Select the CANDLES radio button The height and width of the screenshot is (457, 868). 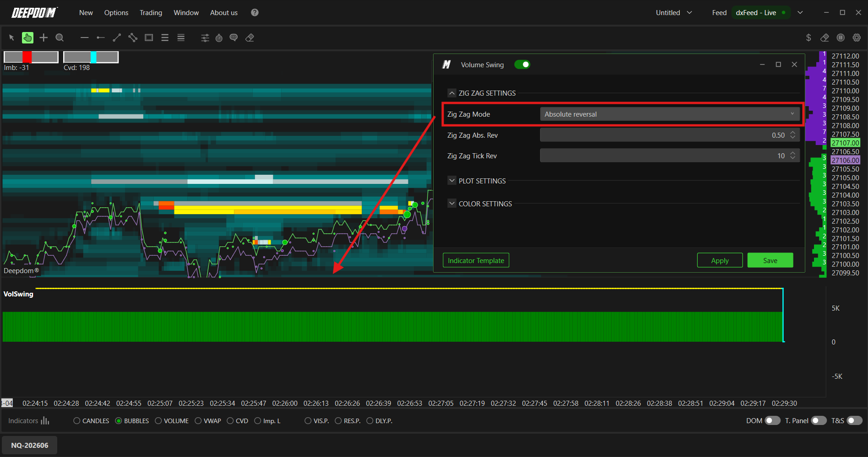77,421
